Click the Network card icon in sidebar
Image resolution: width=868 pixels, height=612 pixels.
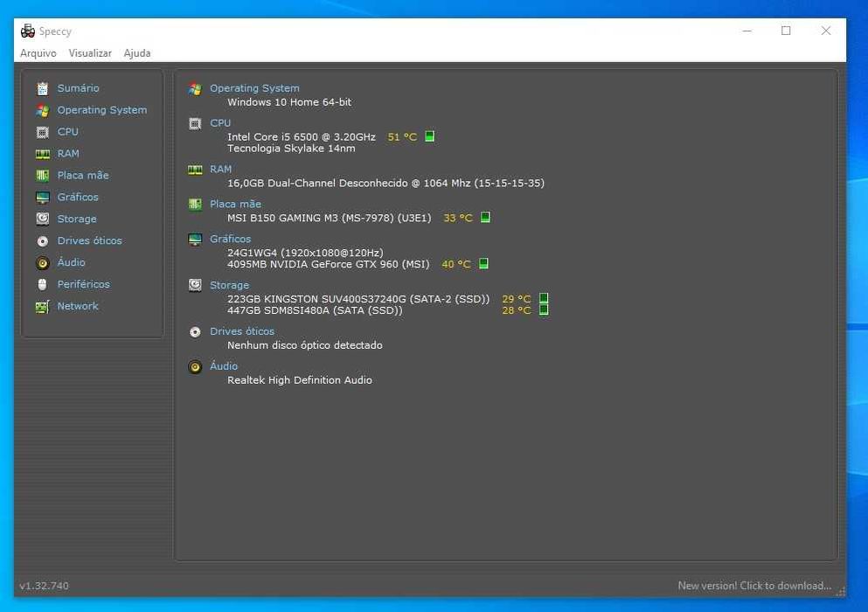tap(43, 306)
